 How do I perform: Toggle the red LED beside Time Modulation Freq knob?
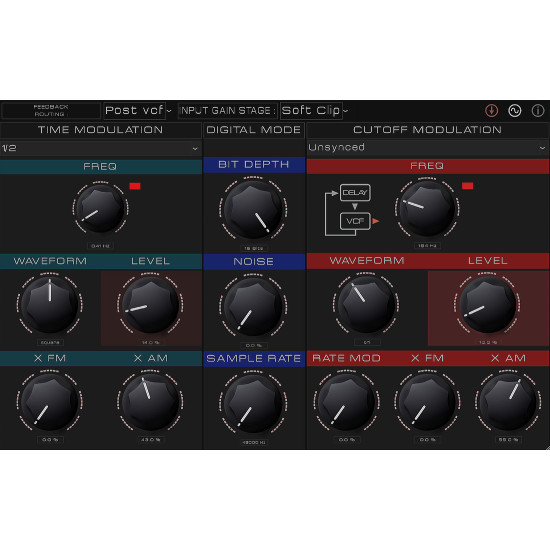point(135,186)
